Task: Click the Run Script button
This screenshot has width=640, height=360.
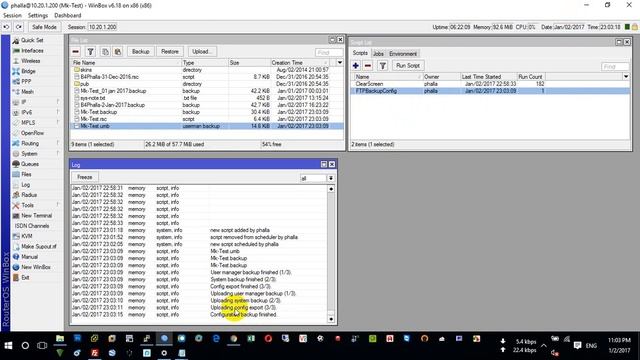Action: point(408,66)
